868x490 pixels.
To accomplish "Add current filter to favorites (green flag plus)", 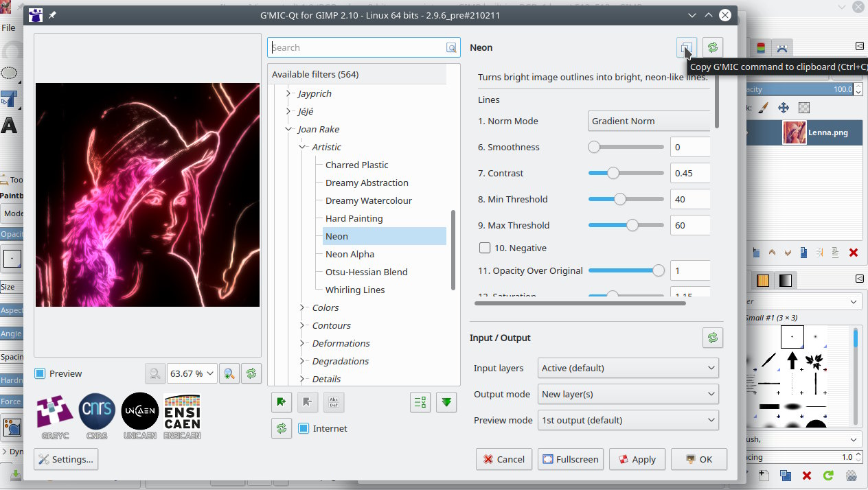I will 282,402.
